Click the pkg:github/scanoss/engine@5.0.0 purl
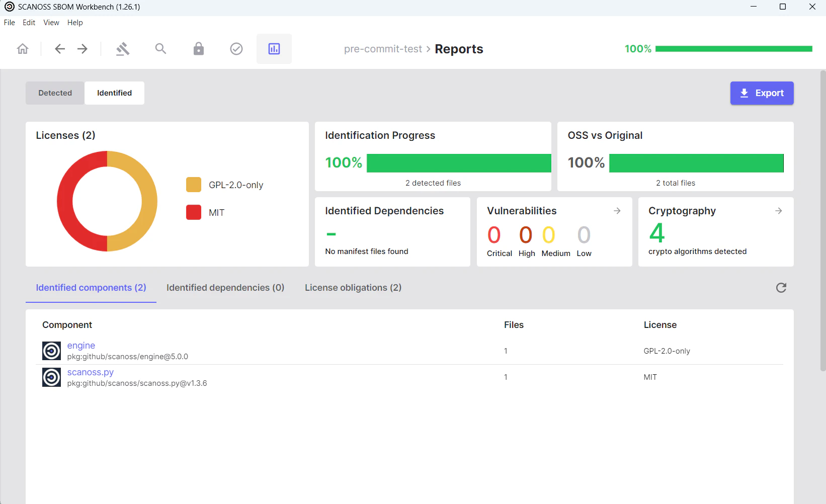 128,357
